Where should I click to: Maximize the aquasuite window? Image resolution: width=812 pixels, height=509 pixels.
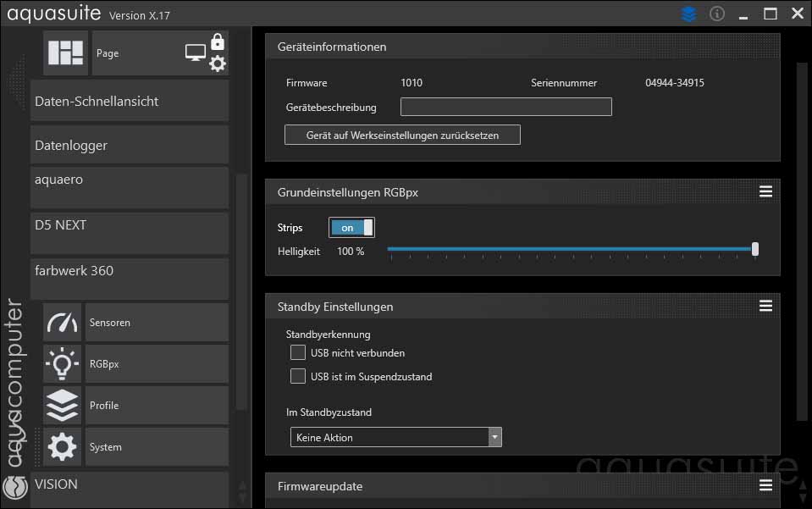pos(770,14)
